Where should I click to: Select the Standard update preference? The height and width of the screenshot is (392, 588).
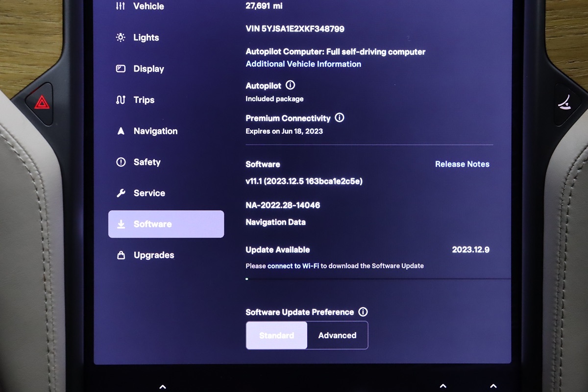(276, 335)
